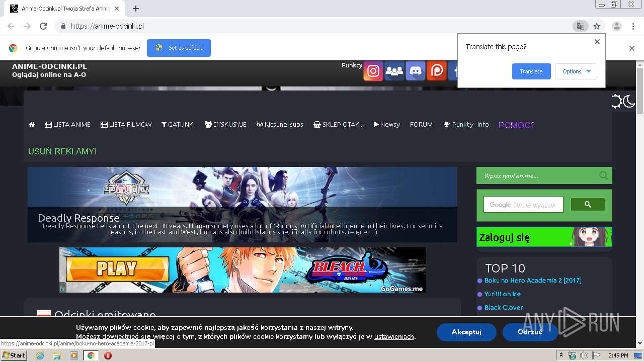
Task: Open Deadly Response featured banner
Action: [x=243, y=205]
